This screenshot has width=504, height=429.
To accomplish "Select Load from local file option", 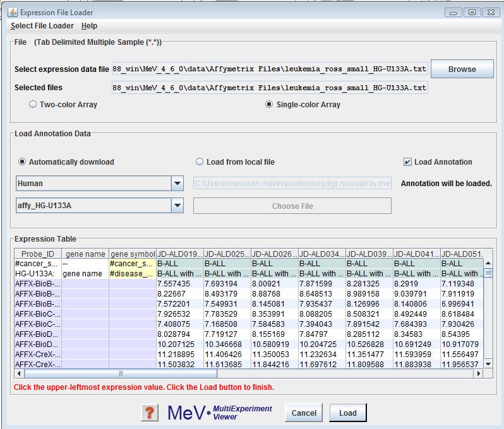I will [200, 162].
